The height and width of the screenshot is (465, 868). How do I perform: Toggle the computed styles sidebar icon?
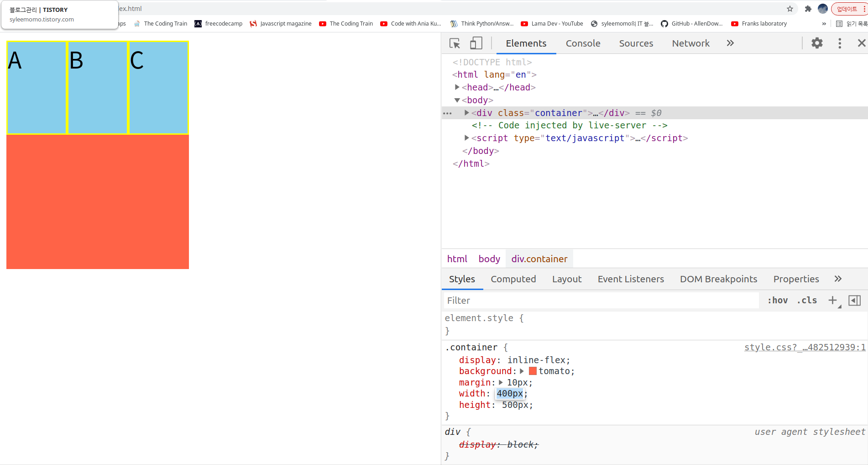pyautogui.click(x=854, y=301)
